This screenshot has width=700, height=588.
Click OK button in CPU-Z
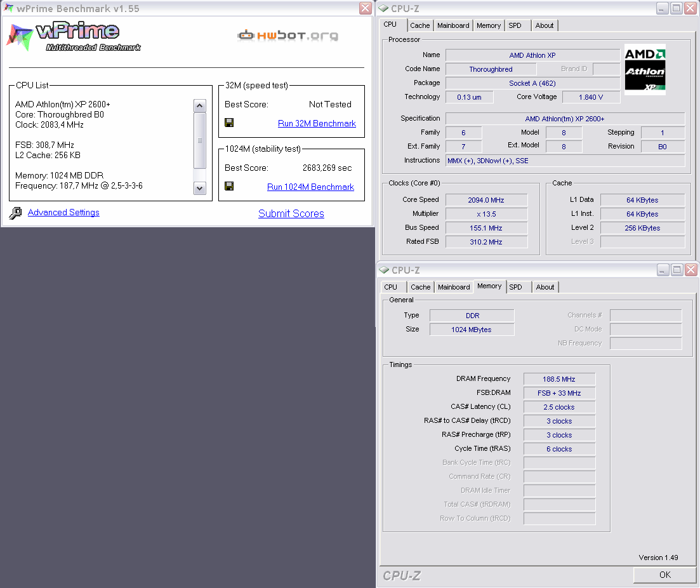click(664, 575)
